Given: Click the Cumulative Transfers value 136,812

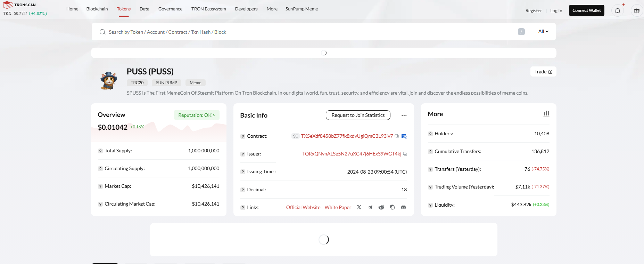Looking at the screenshot, I should 540,151.
